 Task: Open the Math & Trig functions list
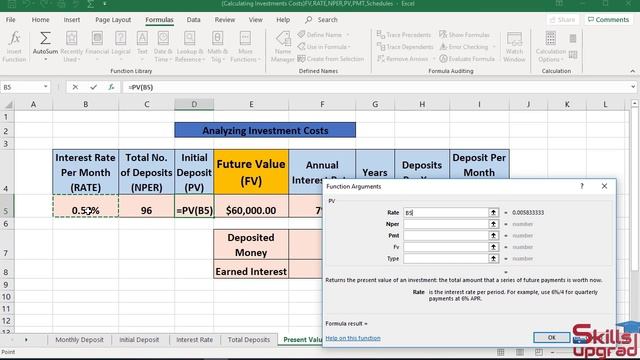218,47
